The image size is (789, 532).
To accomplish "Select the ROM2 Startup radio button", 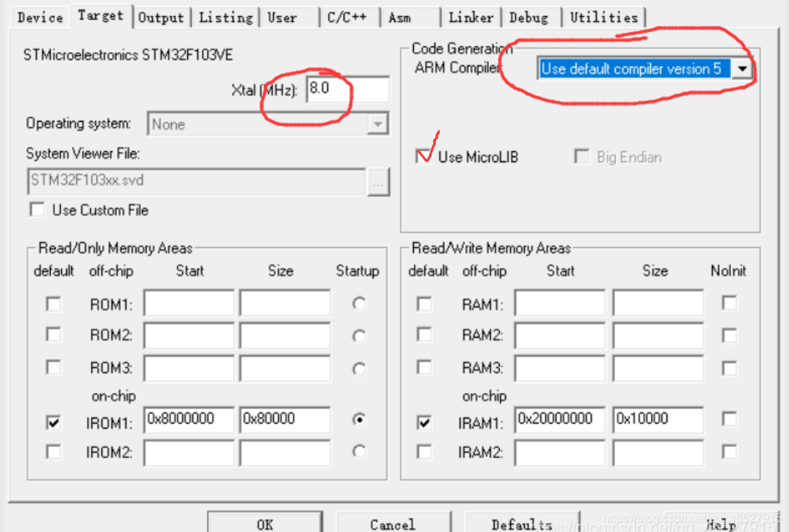I will pyautogui.click(x=359, y=335).
